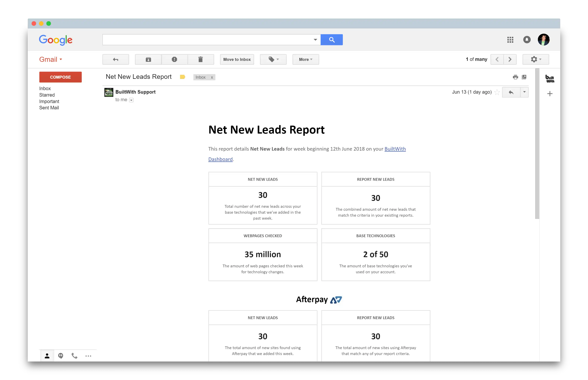Click the 'BuiltWith Support' sender name
Image resolution: width=588 pixels, height=380 pixels.
(x=135, y=92)
